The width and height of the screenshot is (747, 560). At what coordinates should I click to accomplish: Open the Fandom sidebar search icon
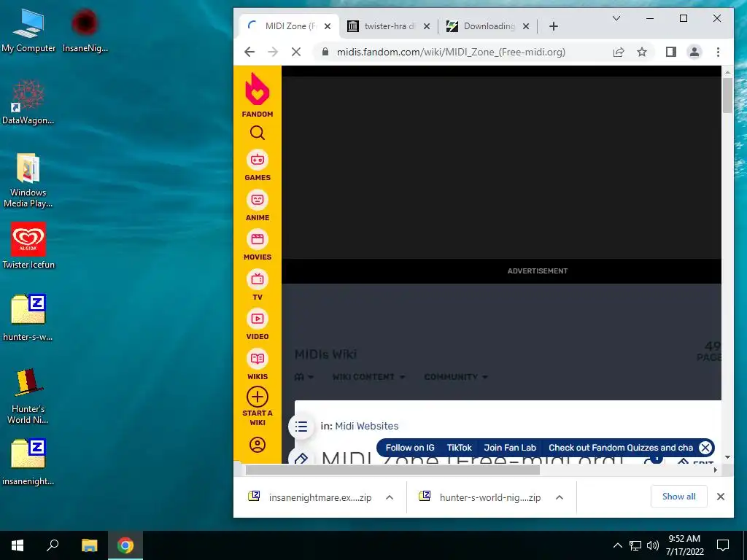(258, 133)
